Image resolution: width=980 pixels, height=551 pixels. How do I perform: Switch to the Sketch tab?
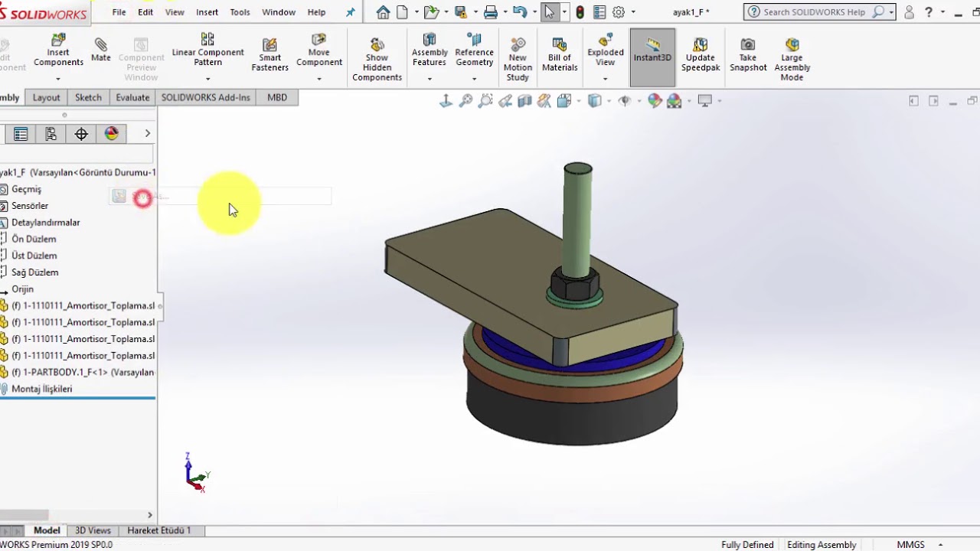88,98
